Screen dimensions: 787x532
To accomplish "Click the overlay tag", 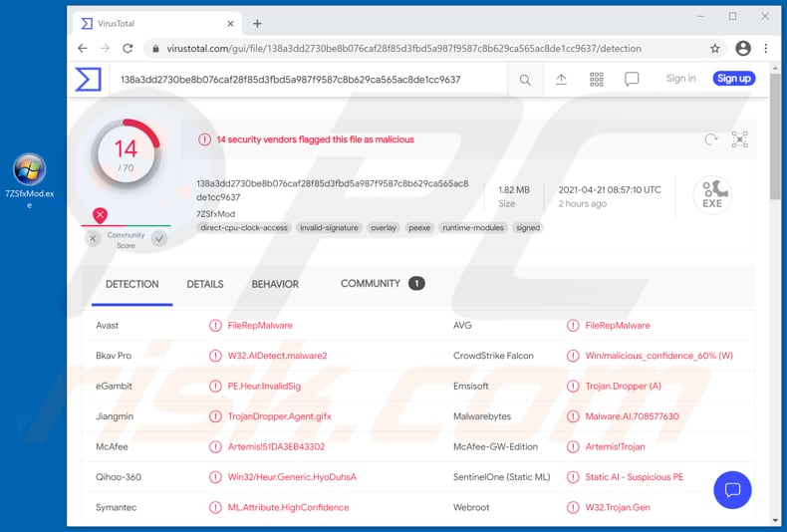I will click(384, 228).
